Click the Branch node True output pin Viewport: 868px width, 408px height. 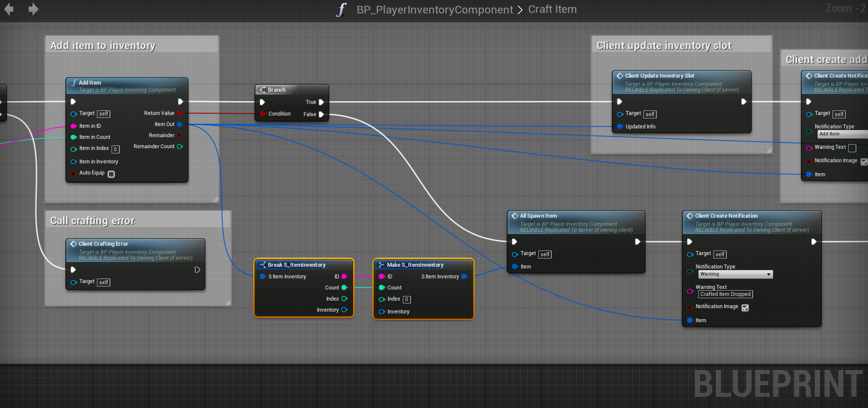point(321,102)
